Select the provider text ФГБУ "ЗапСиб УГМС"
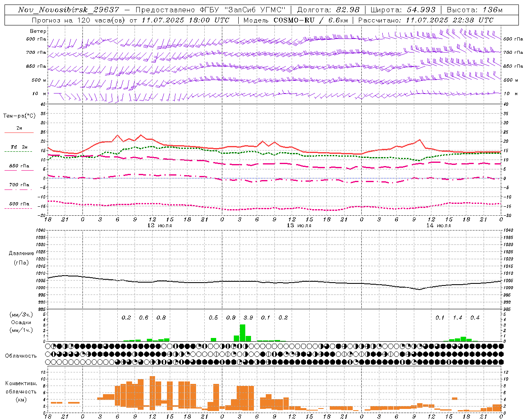This screenshot has height=420, width=525. pos(242,10)
